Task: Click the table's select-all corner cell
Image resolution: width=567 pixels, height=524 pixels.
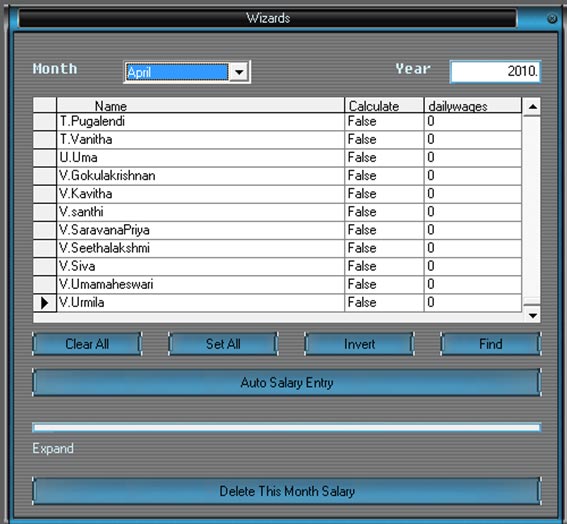Action: pos(44,105)
